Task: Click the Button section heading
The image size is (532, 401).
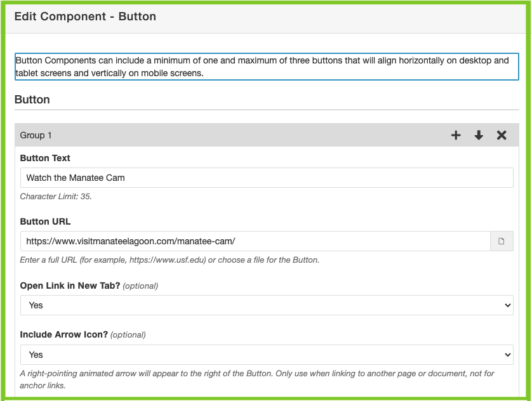Action: tap(32, 100)
